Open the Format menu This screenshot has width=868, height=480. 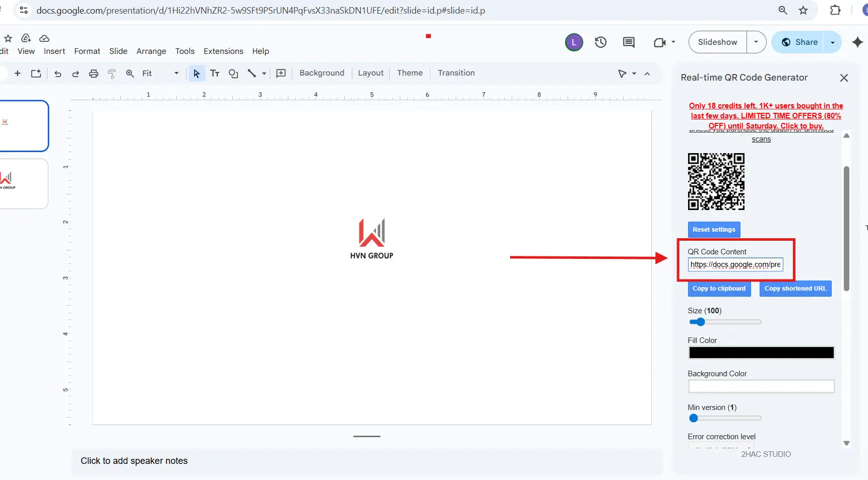point(87,51)
